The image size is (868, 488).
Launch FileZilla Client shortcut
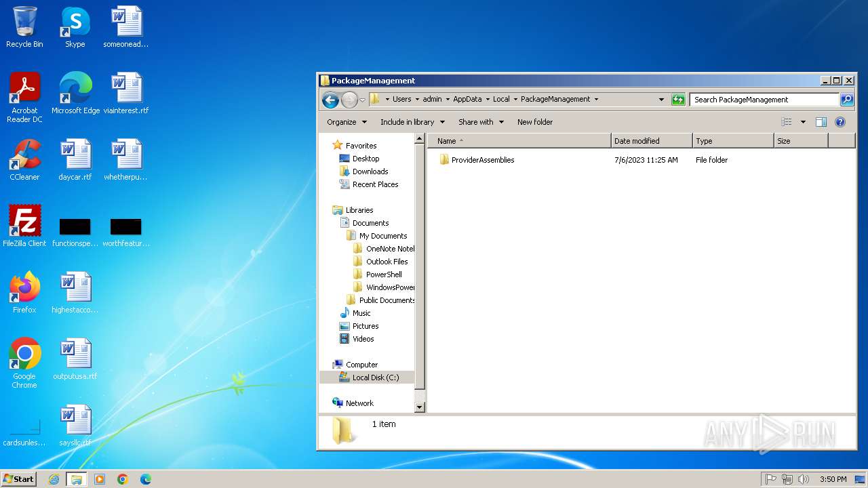pyautogui.click(x=24, y=226)
